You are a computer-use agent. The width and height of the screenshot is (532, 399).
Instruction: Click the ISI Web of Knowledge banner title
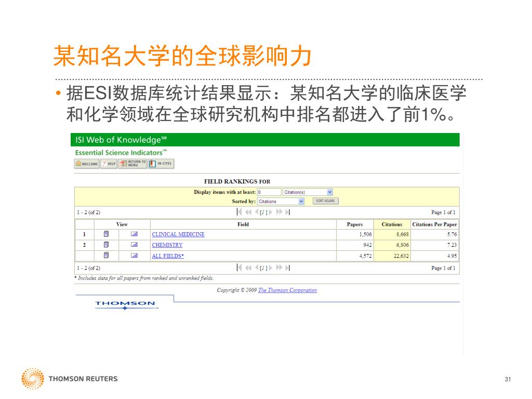pyautogui.click(x=121, y=139)
